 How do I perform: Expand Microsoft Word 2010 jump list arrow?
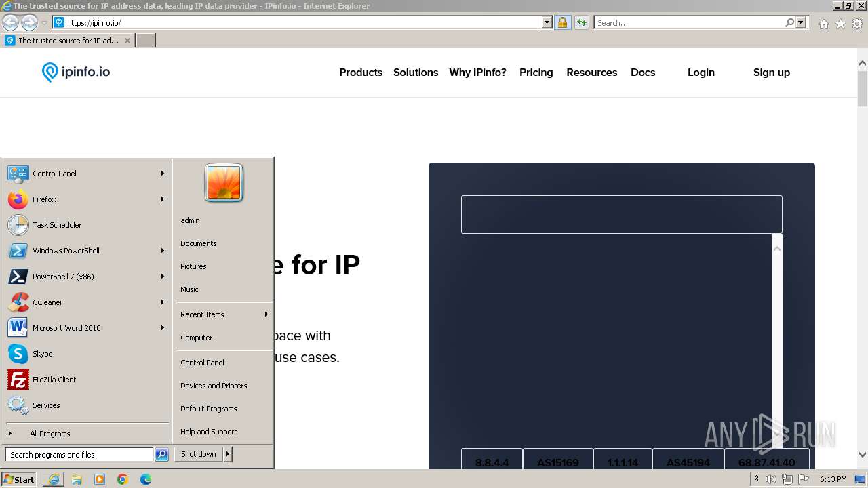coord(163,328)
